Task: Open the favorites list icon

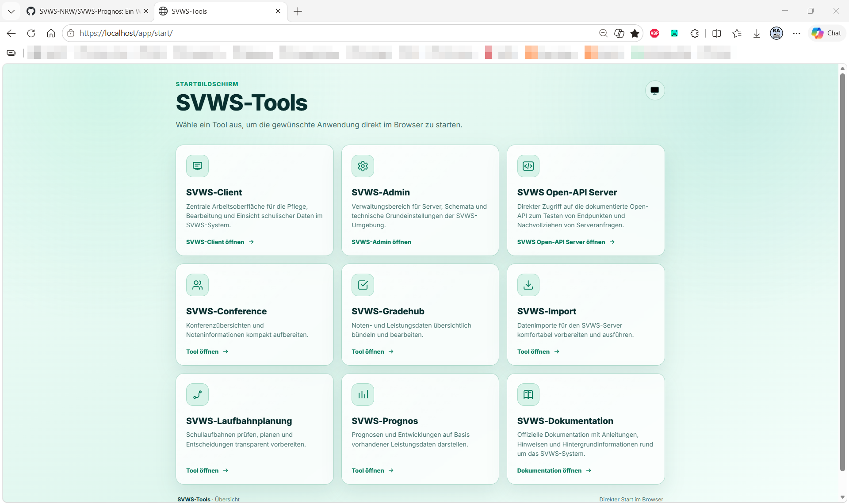Action: pos(737,33)
